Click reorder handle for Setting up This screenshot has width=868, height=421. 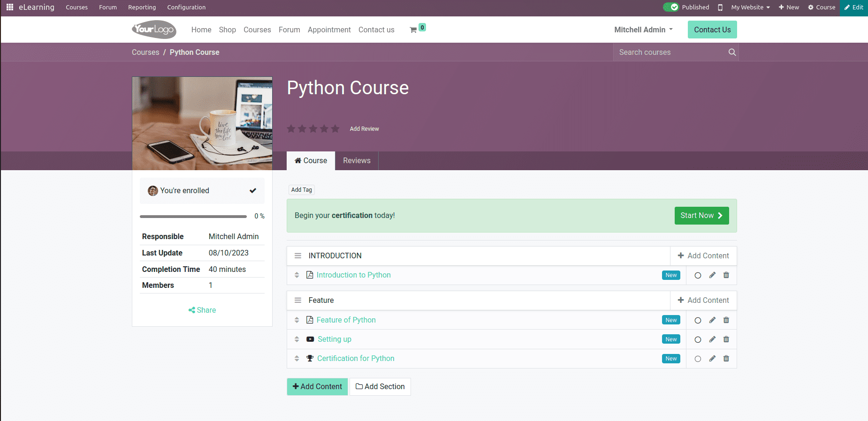297,339
